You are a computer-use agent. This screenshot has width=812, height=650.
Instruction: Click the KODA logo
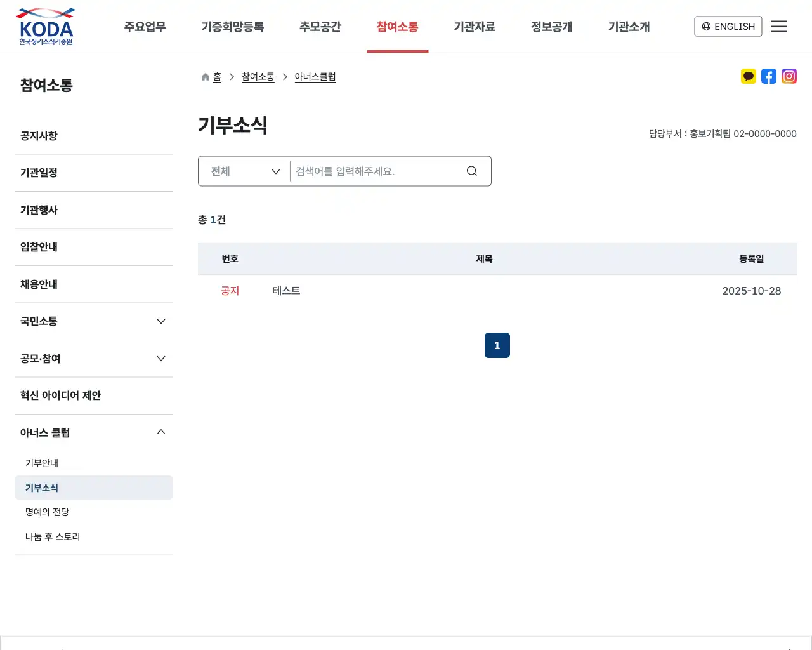tap(45, 26)
